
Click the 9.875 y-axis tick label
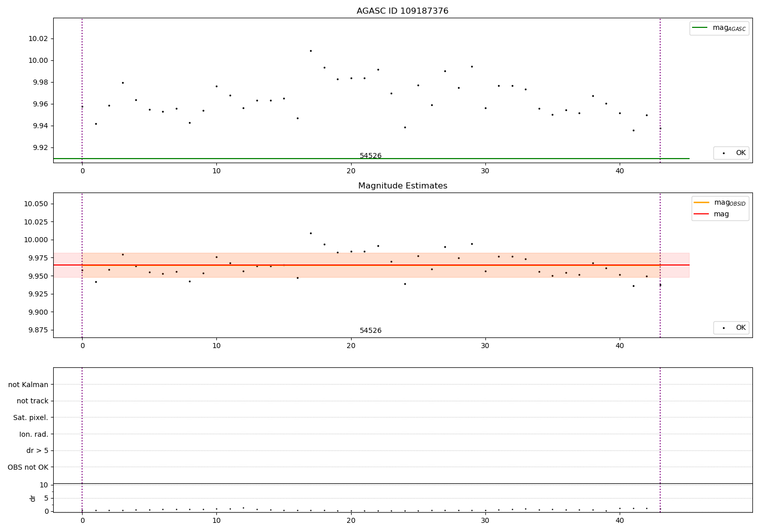[x=38, y=330]
